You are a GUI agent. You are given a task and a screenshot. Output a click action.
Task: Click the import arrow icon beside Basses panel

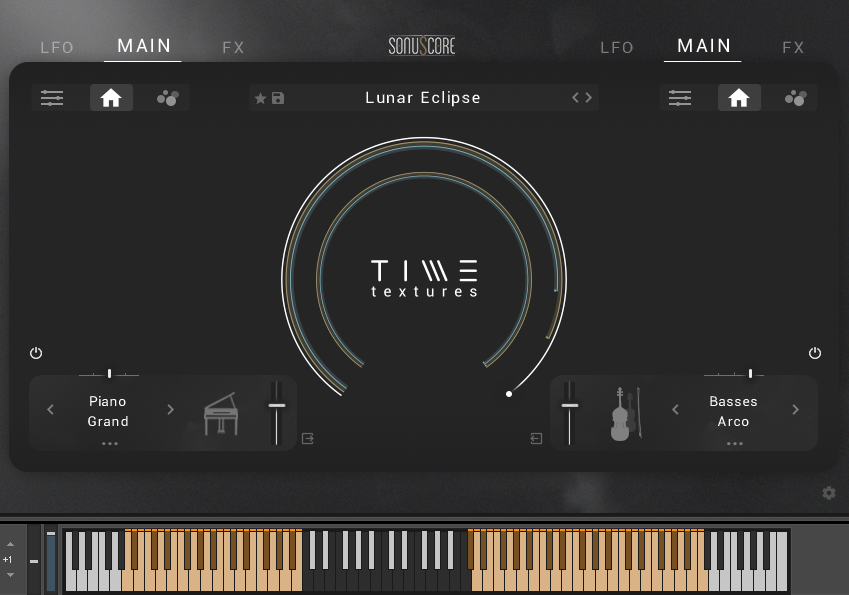tap(536, 439)
